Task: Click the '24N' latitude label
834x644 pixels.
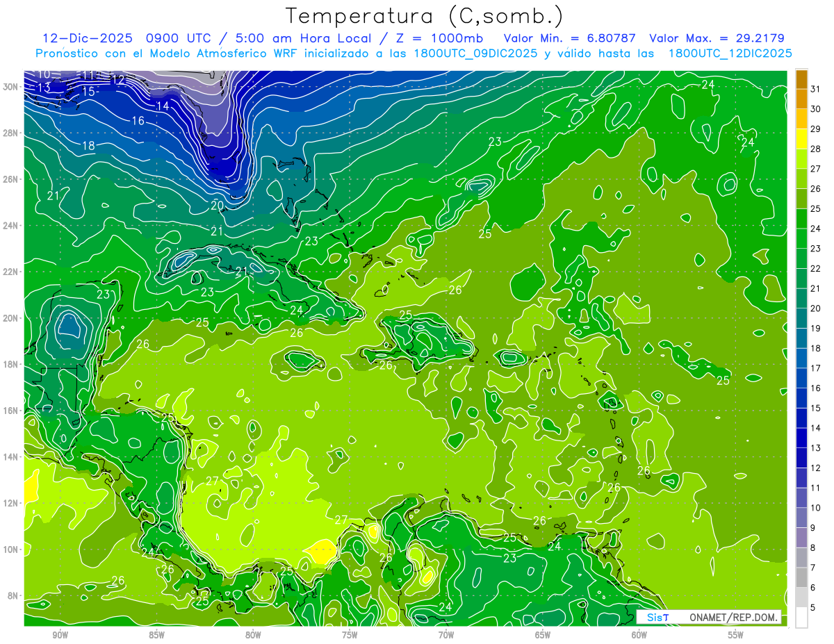Action: pos(11,225)
